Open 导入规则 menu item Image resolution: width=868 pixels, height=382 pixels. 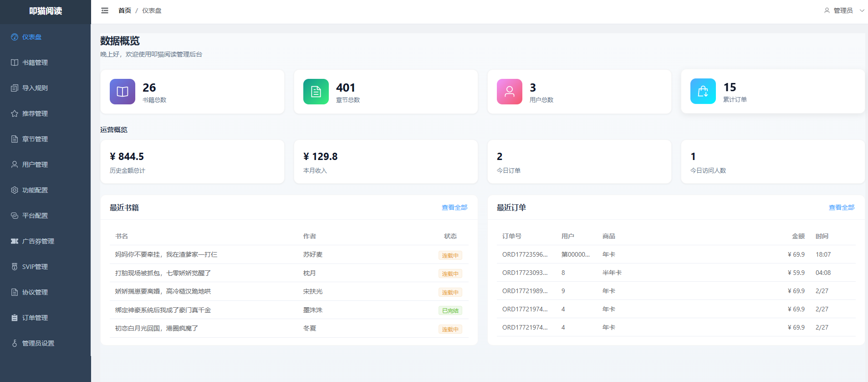46,88
